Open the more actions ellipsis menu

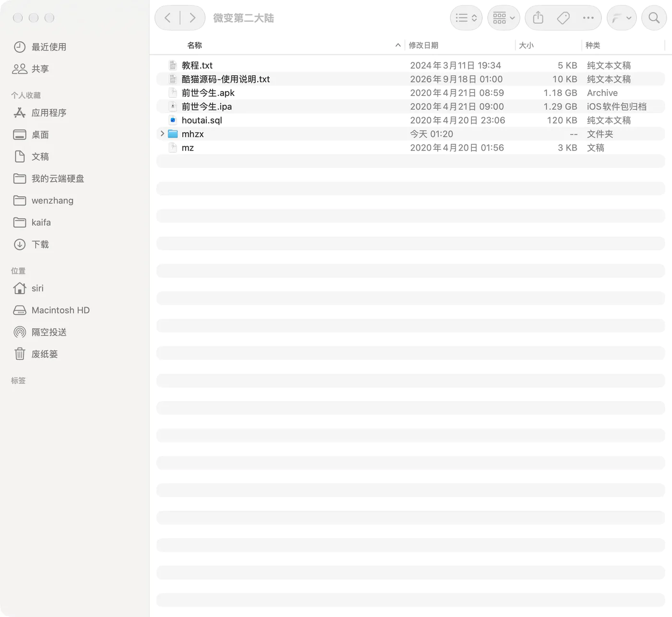click(588, 18)
